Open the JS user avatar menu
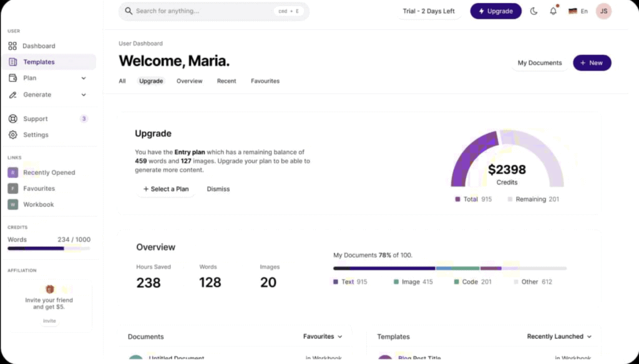Screen dimensions: 639x364 [603, 11]
